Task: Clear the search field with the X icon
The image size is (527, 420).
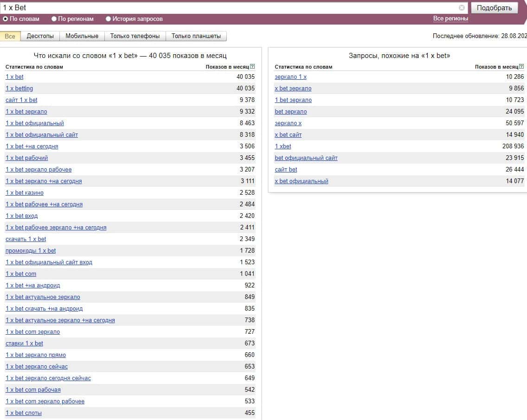Action: [462, 8]
